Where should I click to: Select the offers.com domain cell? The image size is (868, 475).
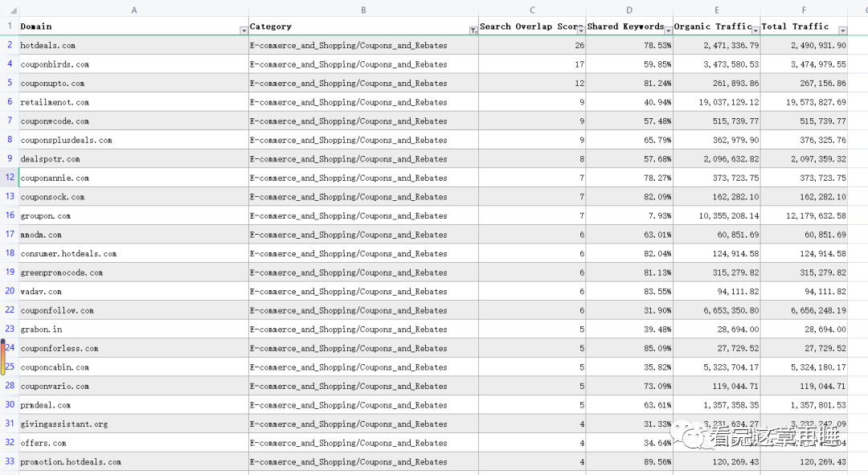tap(134, 443)
